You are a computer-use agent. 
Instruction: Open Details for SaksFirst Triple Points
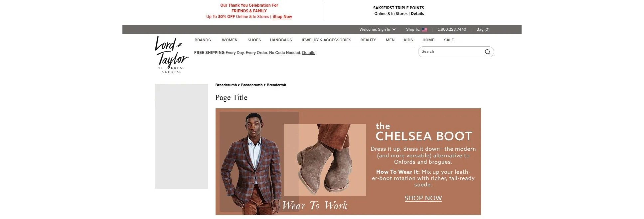(417, 14)
